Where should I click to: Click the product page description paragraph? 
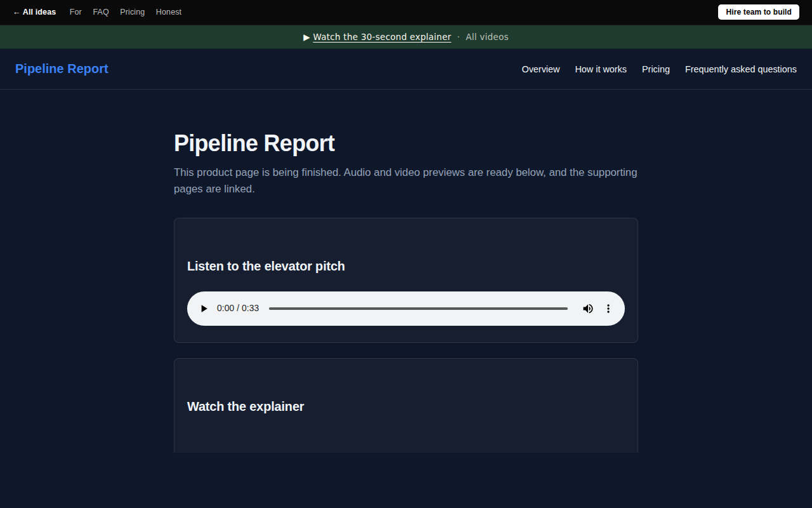point(405,180)
